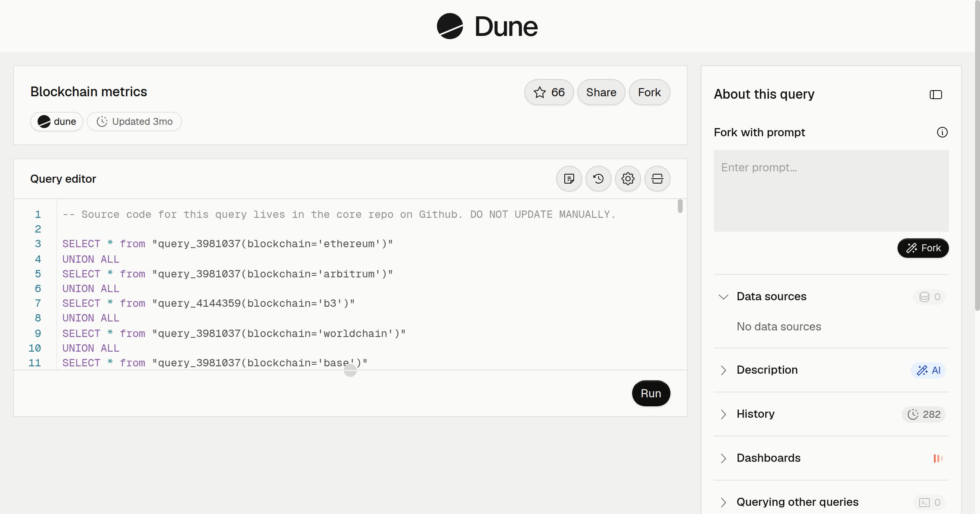Collapse the About this query sidebar icon
The image size is (980, 514).
(x=936, y=95)
